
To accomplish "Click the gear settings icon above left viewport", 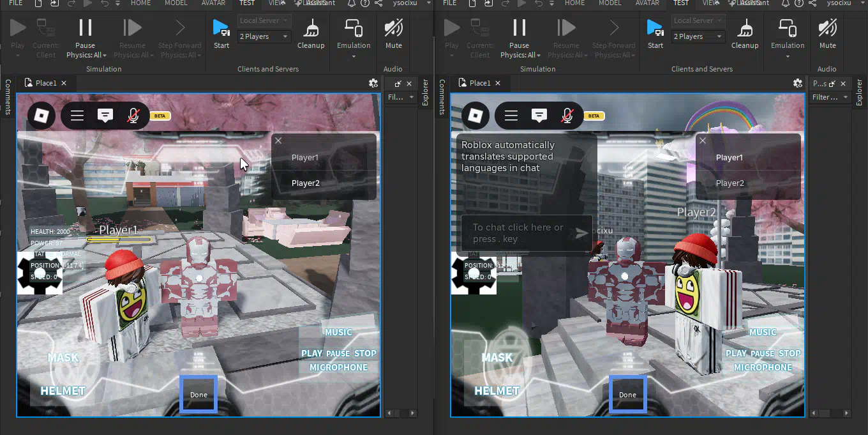I will pyautogui.click(x=373, y=83).
